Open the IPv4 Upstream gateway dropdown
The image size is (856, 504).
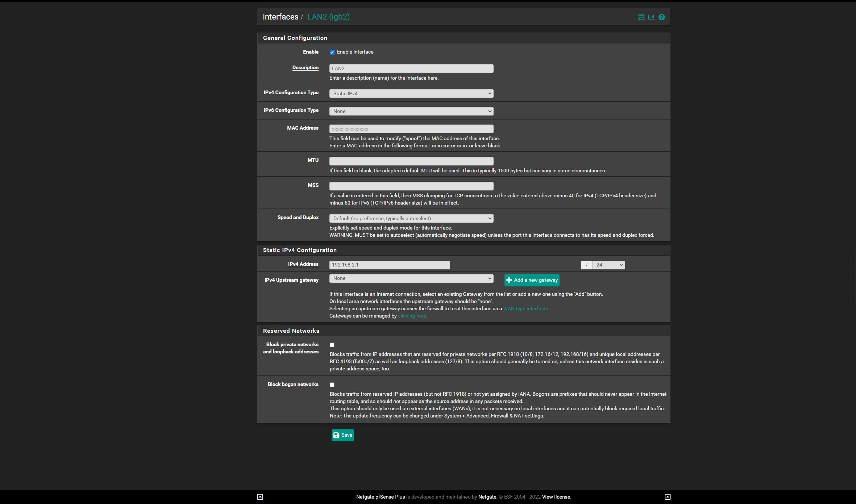[x=411, y=278]
